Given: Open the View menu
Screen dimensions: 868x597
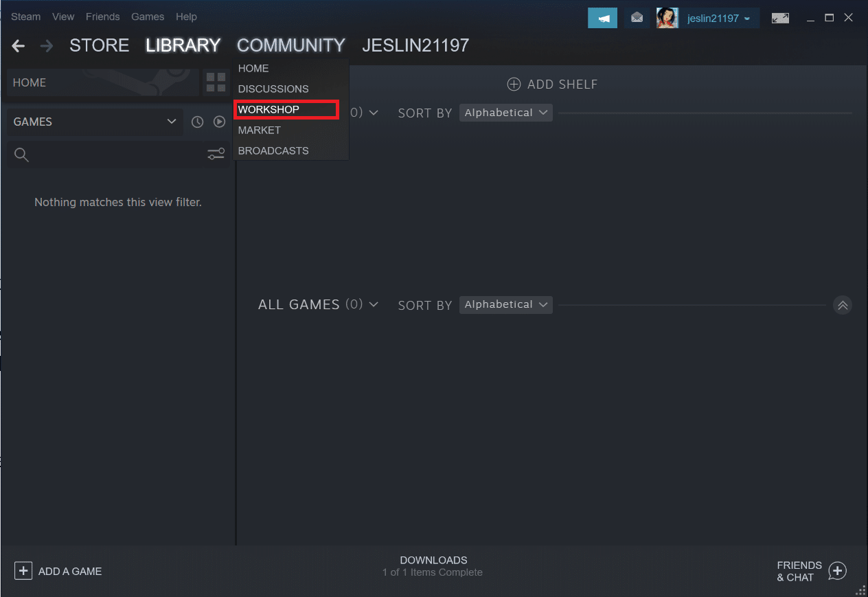Looking at the screenshot, I should click(x=63, y=16).
